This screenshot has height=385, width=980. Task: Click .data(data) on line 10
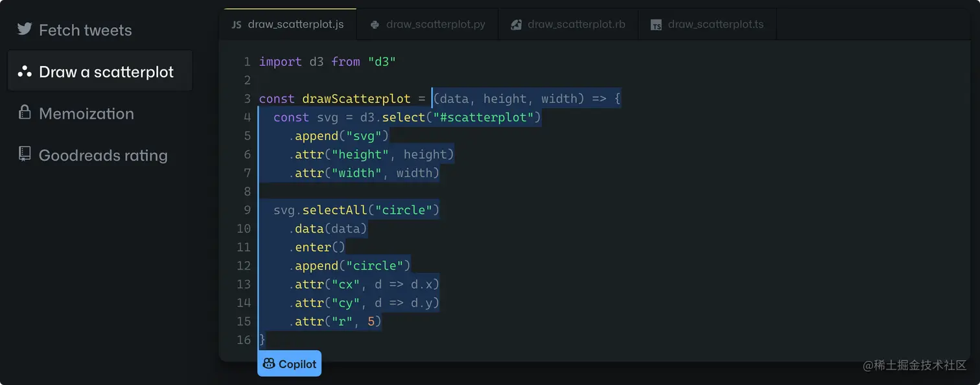click(328, 229)
